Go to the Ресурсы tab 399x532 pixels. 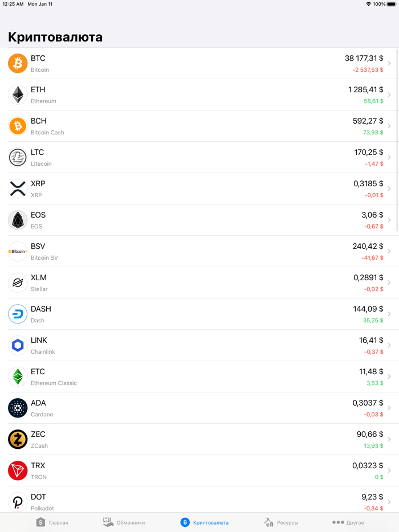(281, 522)
